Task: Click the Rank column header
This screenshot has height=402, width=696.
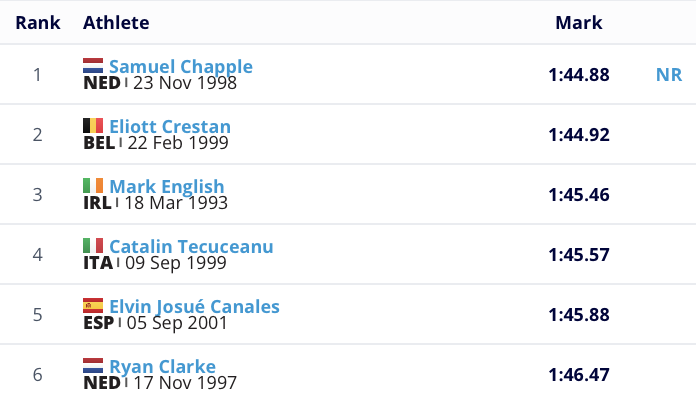Action: [x=38, y=22]
